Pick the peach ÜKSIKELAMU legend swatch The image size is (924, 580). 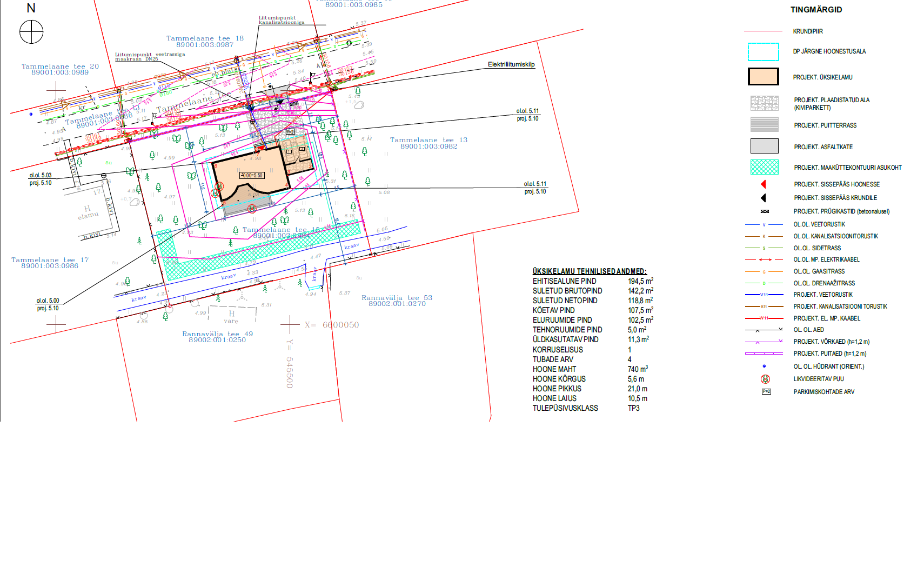point(763,77)
